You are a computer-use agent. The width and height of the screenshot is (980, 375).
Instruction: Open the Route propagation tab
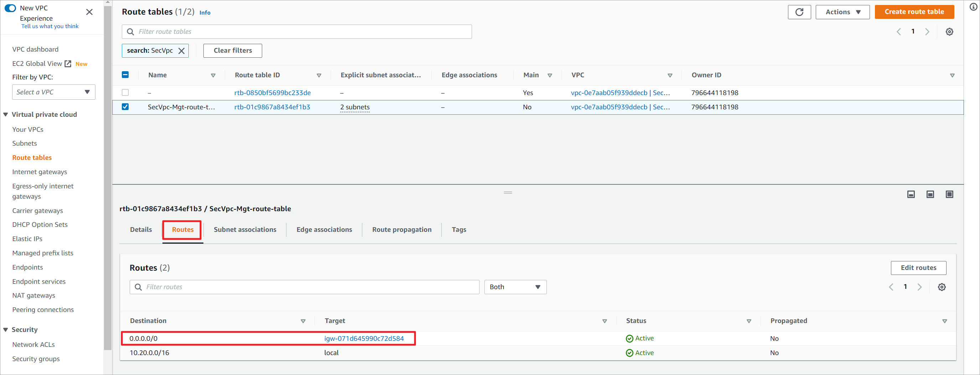pos(402,230)
